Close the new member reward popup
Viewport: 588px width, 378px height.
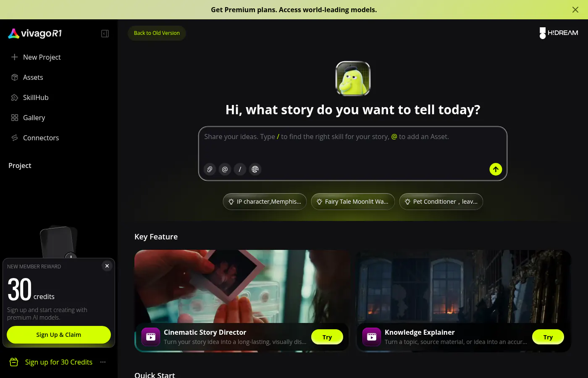(107, 266)
